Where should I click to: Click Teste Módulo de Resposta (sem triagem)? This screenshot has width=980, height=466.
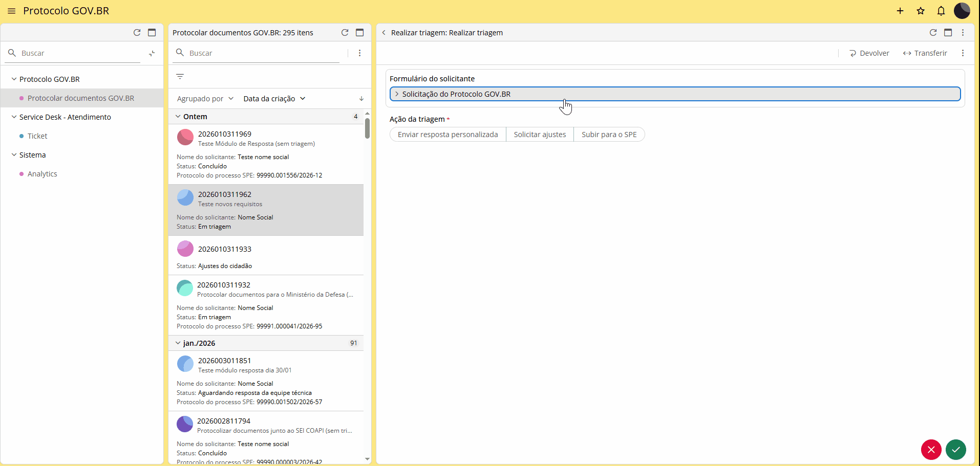tap(257, 144)
